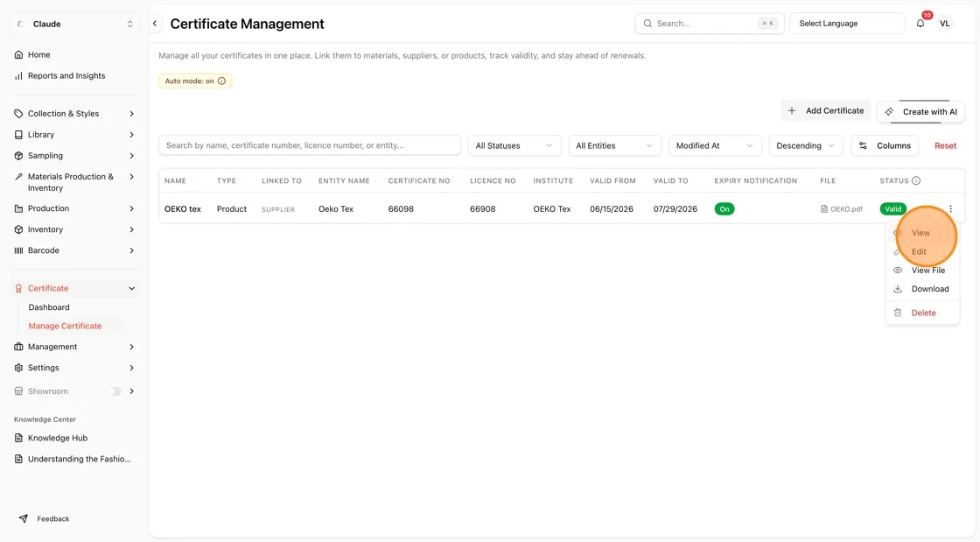The width and height of the screenshot is (980, 542).
Task: Click the Management briefcase icon
Action: point(18,347)
